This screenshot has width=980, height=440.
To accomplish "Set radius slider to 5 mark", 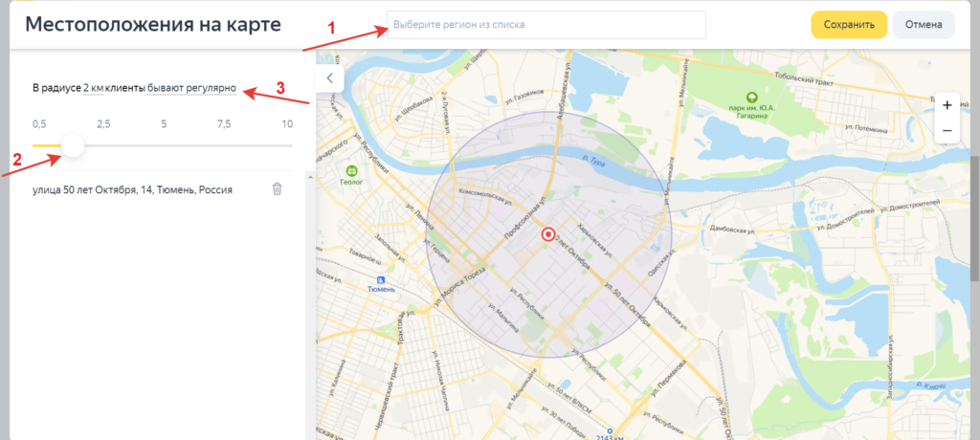I will (x=164, y=145).
